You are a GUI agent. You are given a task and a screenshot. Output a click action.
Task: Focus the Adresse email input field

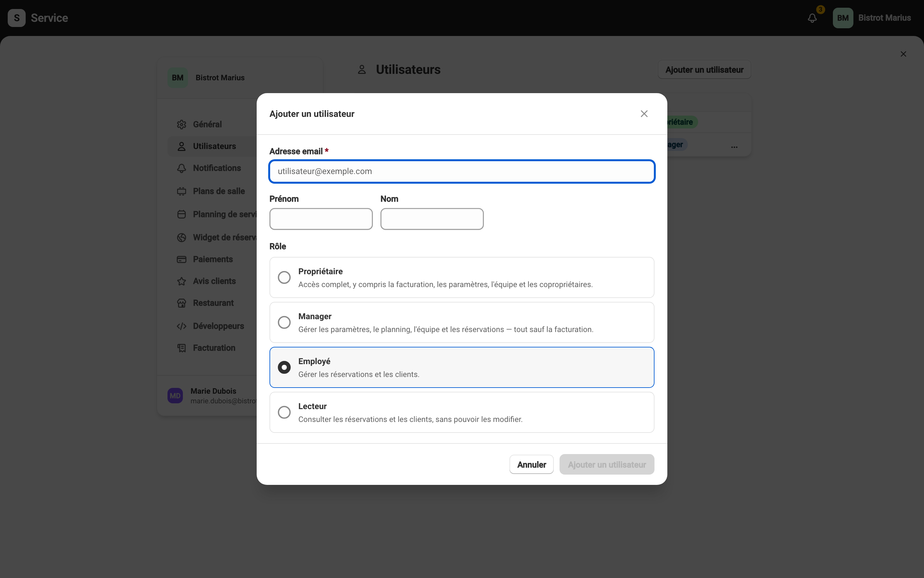coord(462,172)
